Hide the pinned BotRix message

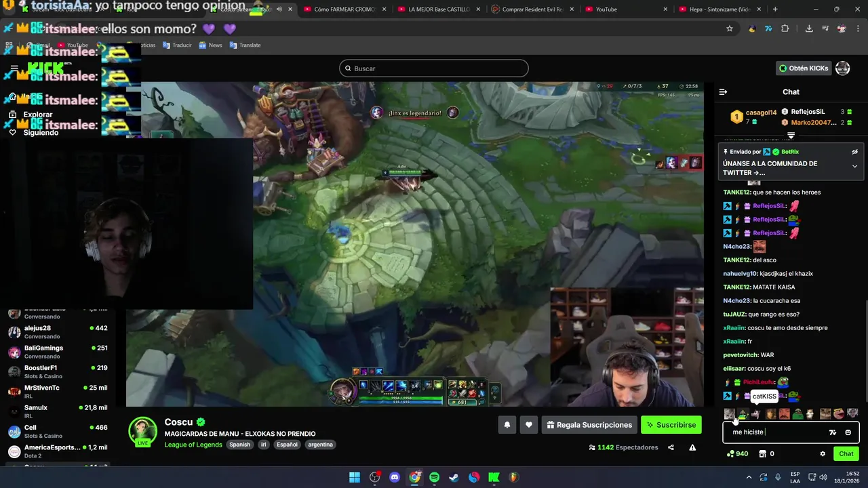coord(854,152)
